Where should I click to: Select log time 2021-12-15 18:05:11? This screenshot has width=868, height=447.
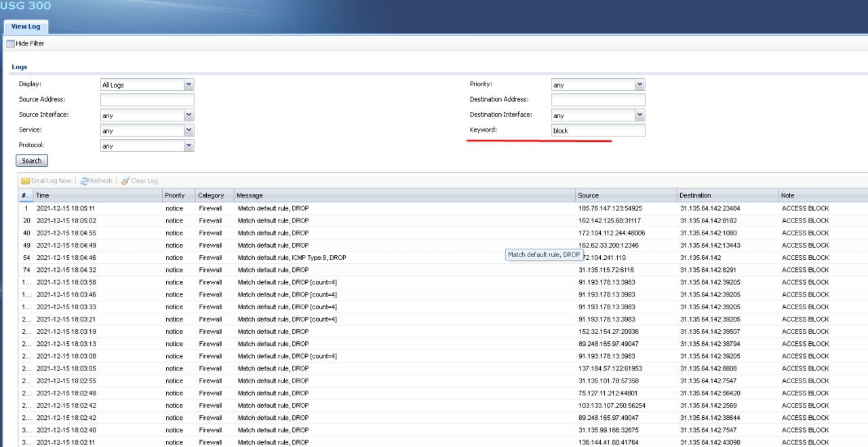[x=66, y=208]
